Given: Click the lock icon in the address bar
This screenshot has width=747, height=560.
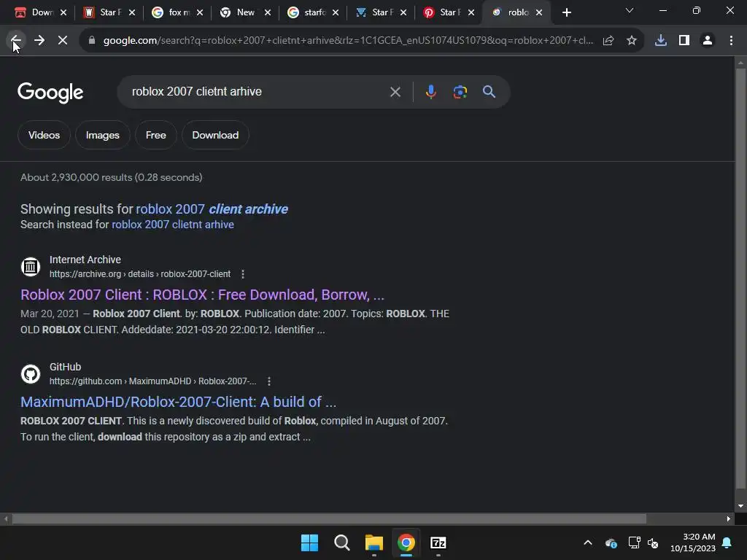Looking at the screenshot, I should point(92,41).
